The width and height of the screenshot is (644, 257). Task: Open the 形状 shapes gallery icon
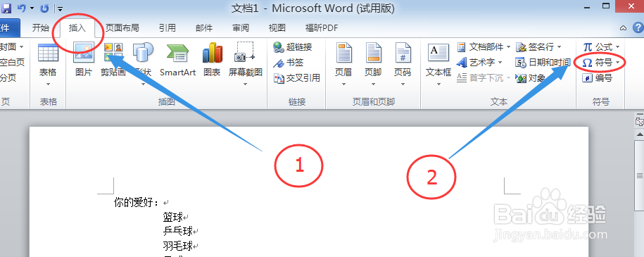pyautogui.click(x=143, y=53)
